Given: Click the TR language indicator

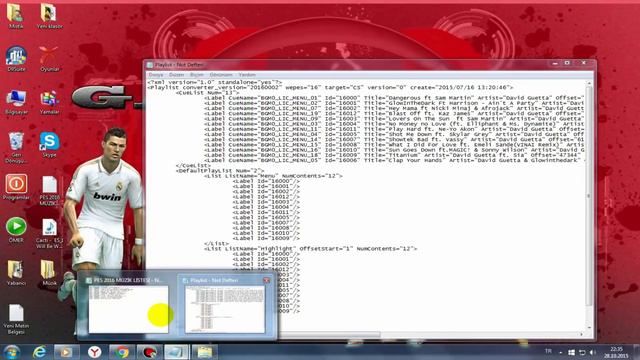Looking at the screenshot, I should pos(548,351).
